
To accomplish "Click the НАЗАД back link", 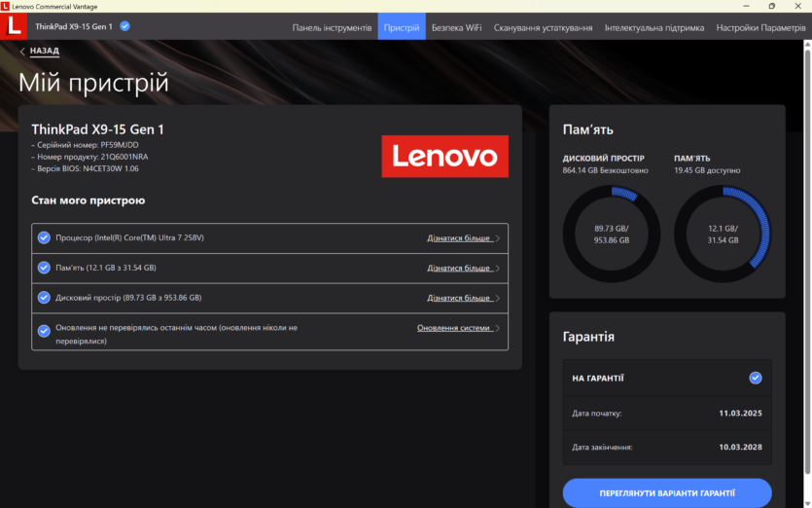I will coord(45,51).
